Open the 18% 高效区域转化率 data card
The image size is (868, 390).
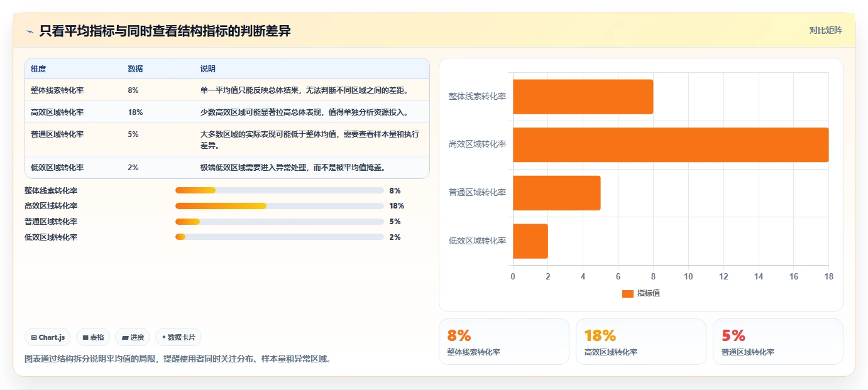641,342
